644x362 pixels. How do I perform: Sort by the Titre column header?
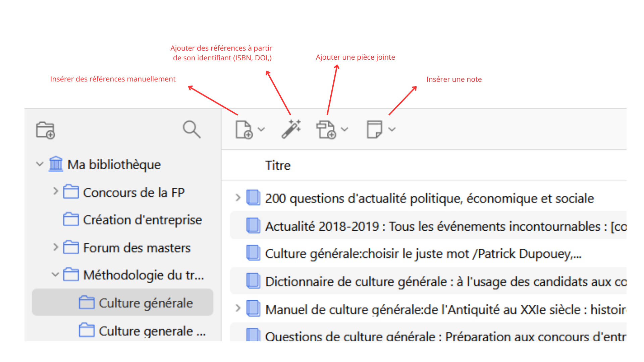point(278,166)
